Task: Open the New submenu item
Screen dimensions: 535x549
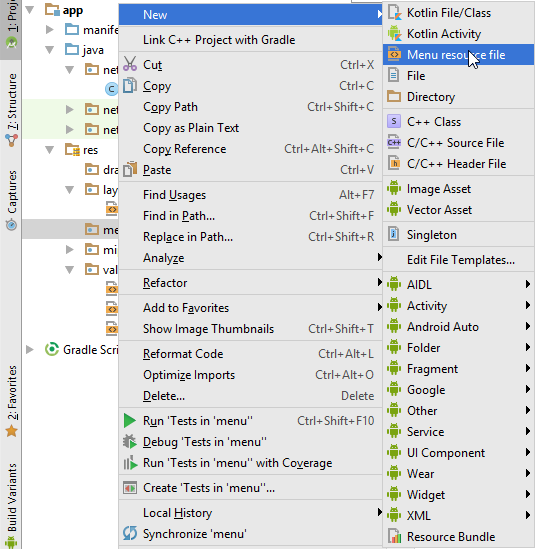Action: 250,15
